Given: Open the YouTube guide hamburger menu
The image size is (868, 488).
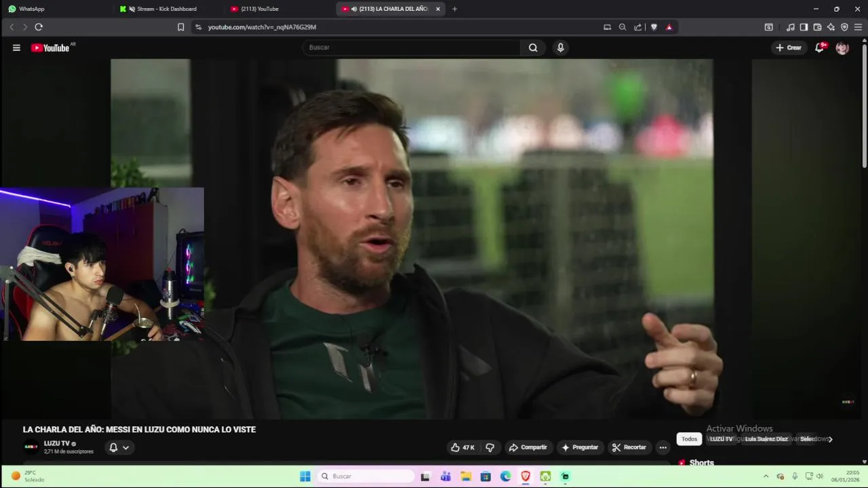Looking at the screenshot, I should coord(16,47).
